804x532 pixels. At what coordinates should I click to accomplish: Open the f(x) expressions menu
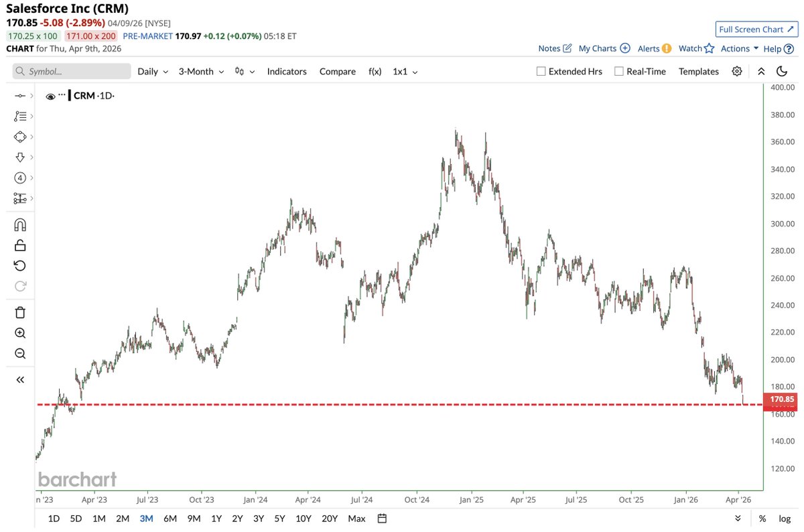(x=375, y=71)
